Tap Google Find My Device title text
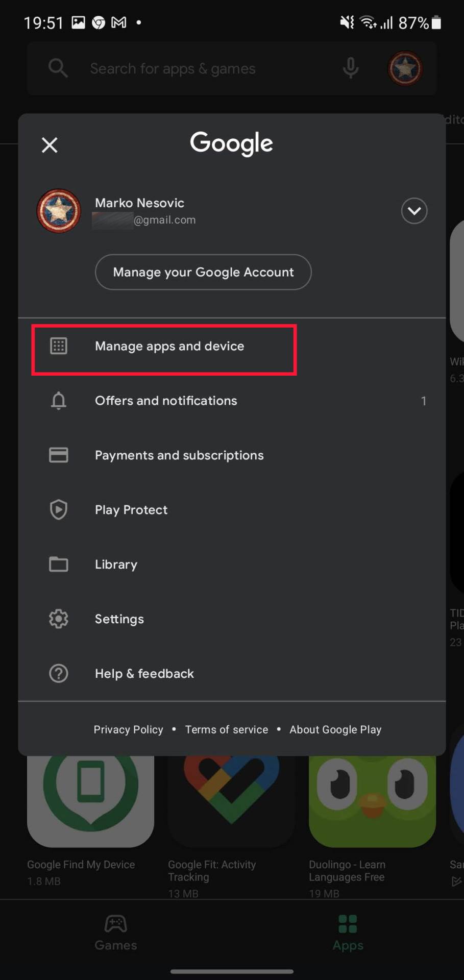Image resolution: width=464 pixels, height=980 pixels. pos(81,865)
